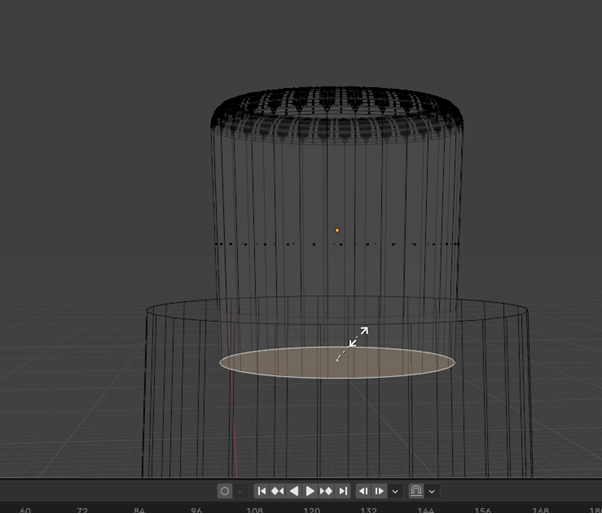Step back one frame
The width and height of the screenshot is (602, 514).
tap(364, 491)
